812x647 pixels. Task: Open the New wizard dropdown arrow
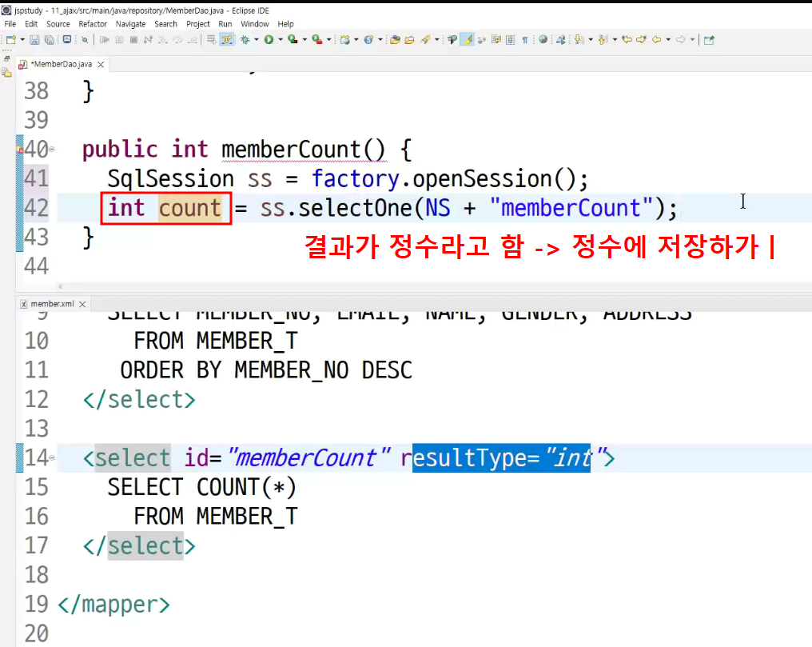pyautogui.click(x=22, y=39)
